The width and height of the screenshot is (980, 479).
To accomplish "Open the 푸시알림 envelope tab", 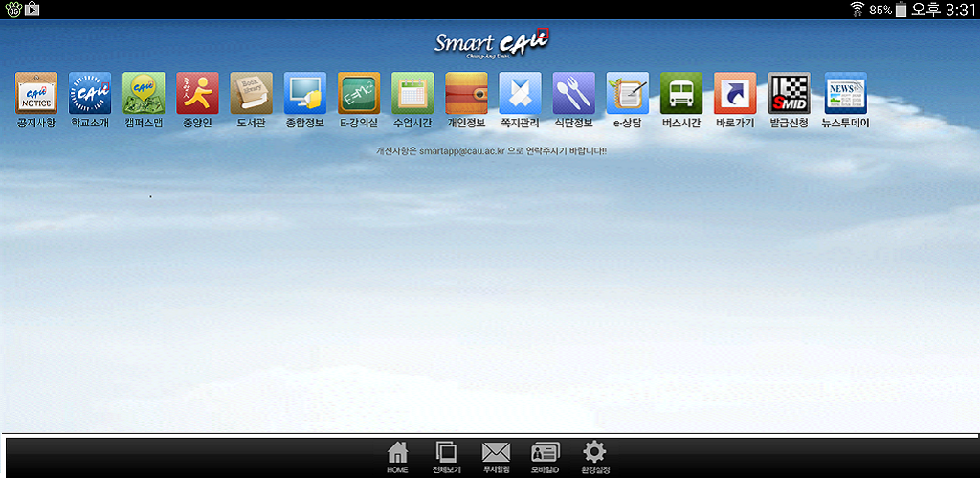I will (x=497, y=458).
